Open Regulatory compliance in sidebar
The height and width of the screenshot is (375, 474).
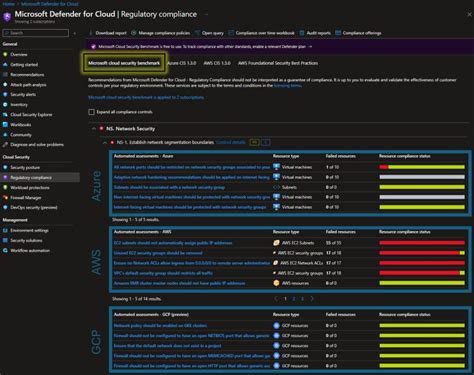(x=40, y=177)
